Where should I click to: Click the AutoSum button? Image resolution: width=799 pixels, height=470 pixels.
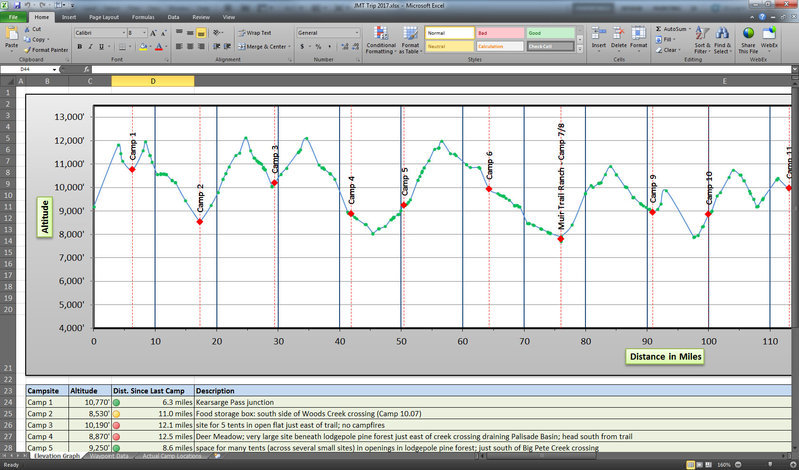[x=673, y=29]
